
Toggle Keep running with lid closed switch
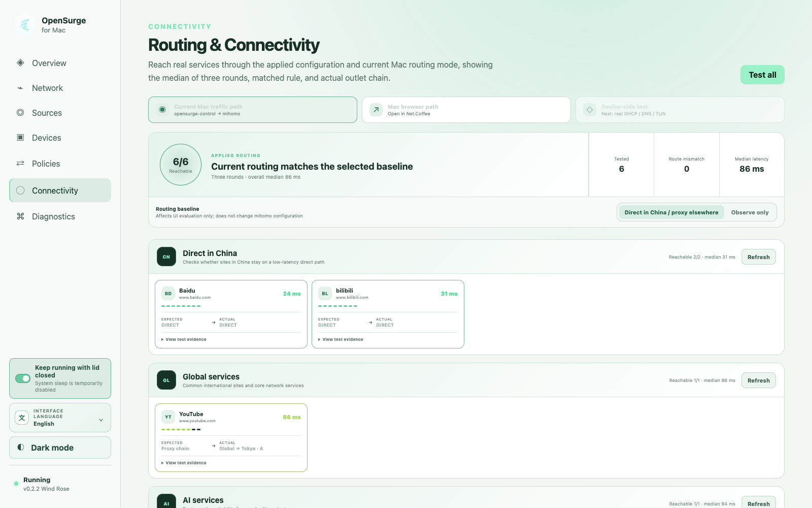click(x=23, y=378)
